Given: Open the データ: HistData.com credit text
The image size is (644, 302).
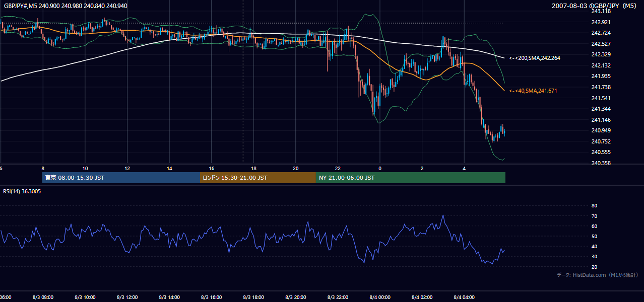Looking at the screenshot, I should click(598, 275).
